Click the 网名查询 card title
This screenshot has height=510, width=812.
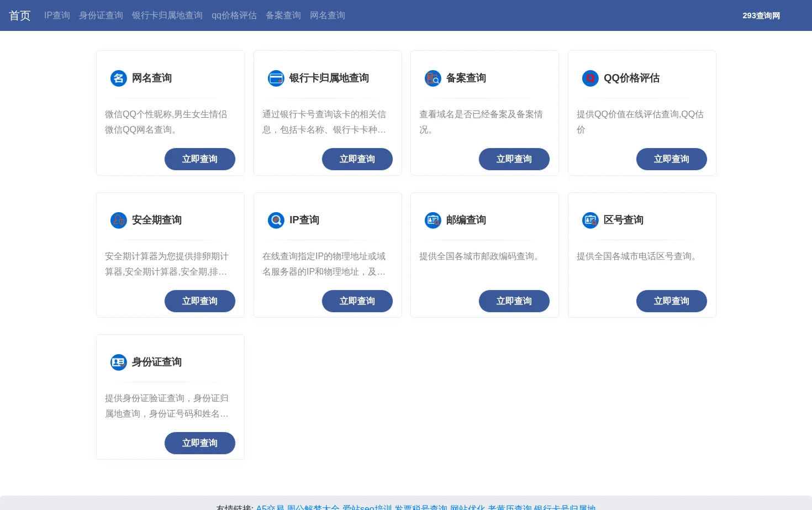[x=152, y=78]
